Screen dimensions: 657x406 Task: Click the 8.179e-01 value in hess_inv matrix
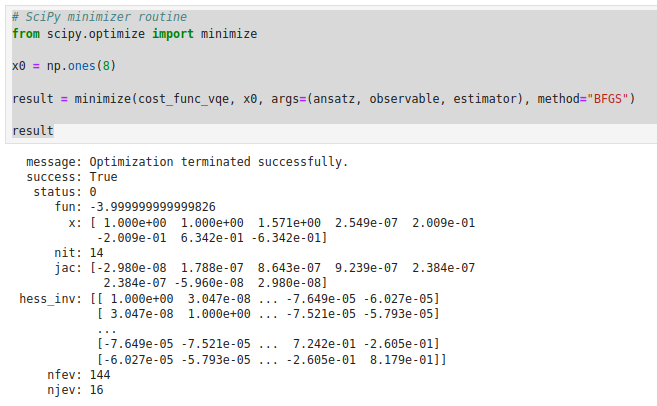[401, 359]
